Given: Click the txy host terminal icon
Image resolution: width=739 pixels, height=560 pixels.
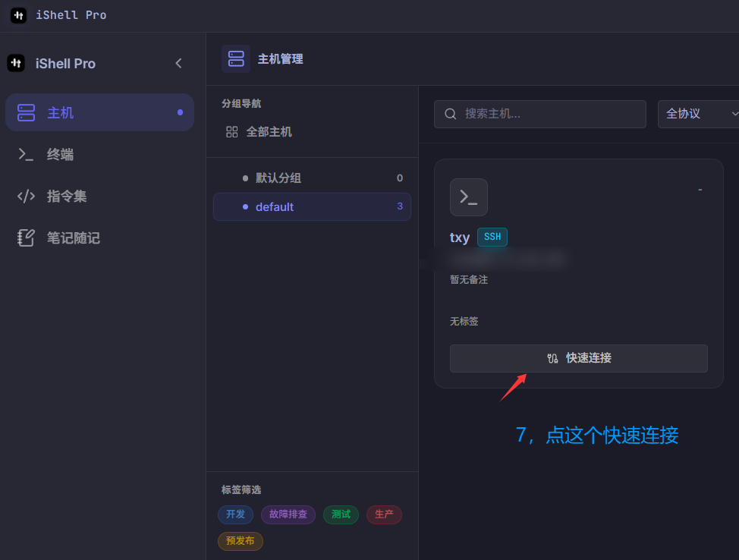Looking at the screenshot, I should coord(468,197).
